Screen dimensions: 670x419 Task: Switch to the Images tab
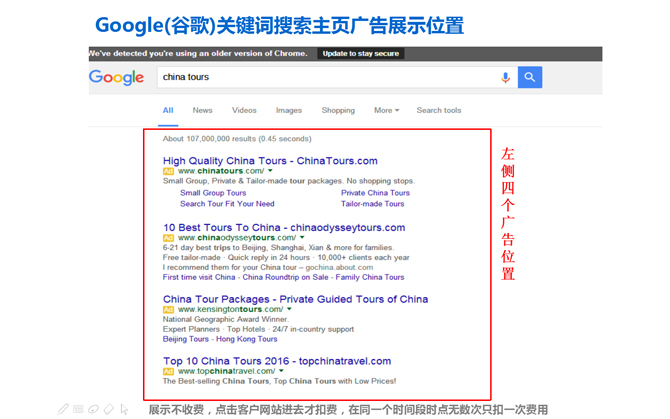click(x=289, y=110)
